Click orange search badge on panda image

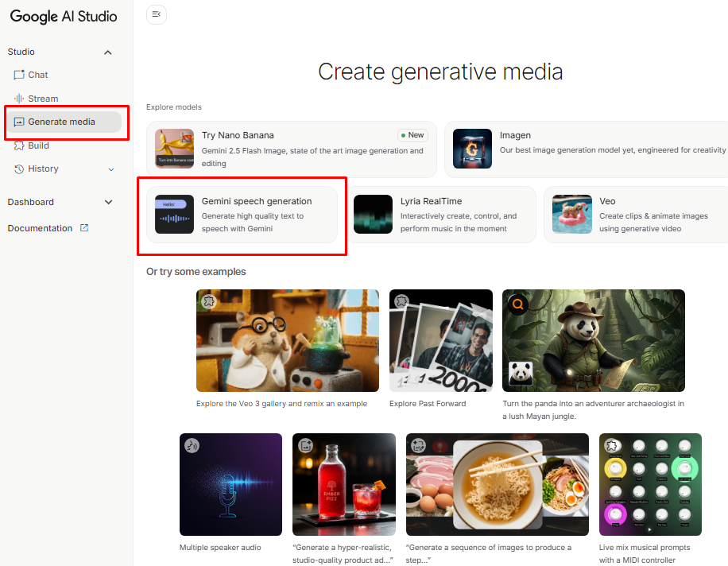517,304
